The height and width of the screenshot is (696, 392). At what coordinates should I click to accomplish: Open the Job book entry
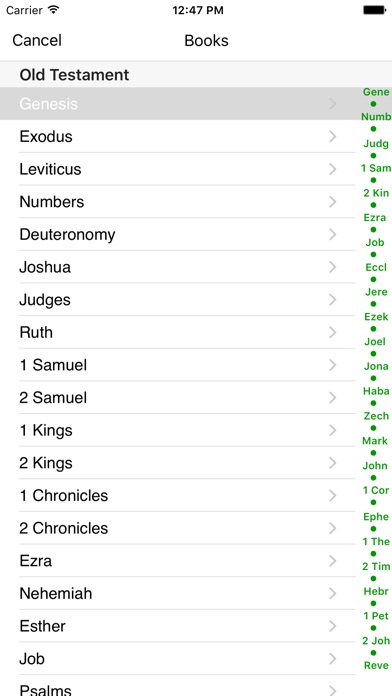[x=178, y=659]
